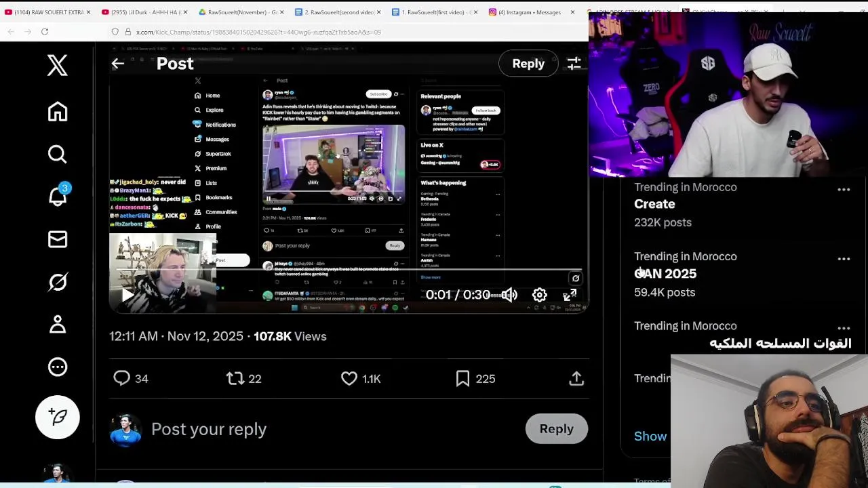
Task: Open Notifications bell icon
Action: pyautogui.click(x=58, y=196)
